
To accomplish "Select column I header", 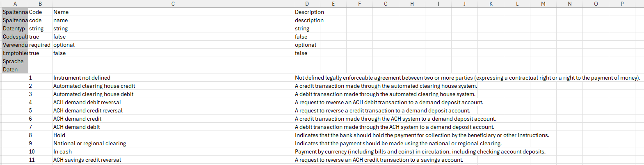I will pos(438,4).
